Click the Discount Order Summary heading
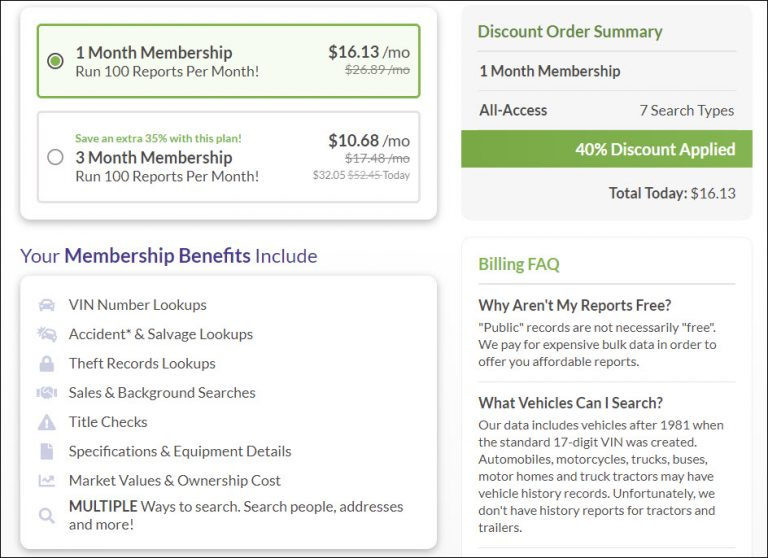768x558 pixels. coord(570,31)
